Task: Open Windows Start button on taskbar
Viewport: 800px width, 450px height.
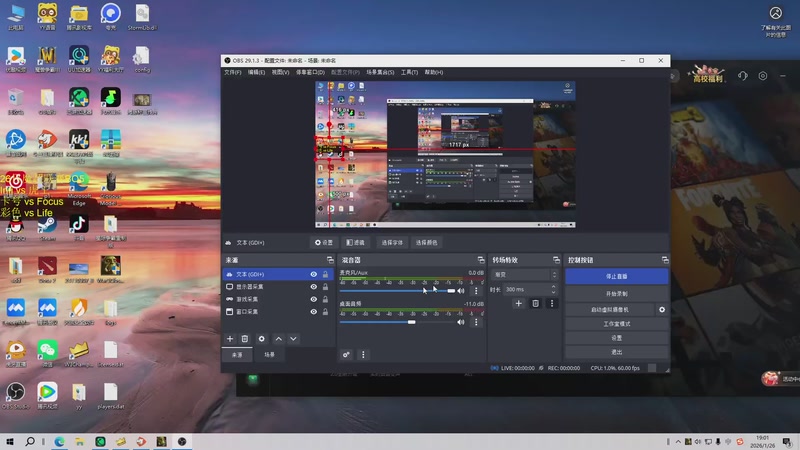Action: [x=10, y=441]
